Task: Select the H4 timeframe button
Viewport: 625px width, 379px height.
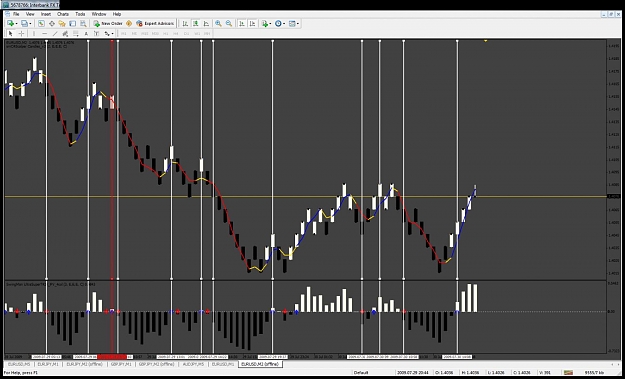Action: tap(175, 33)
